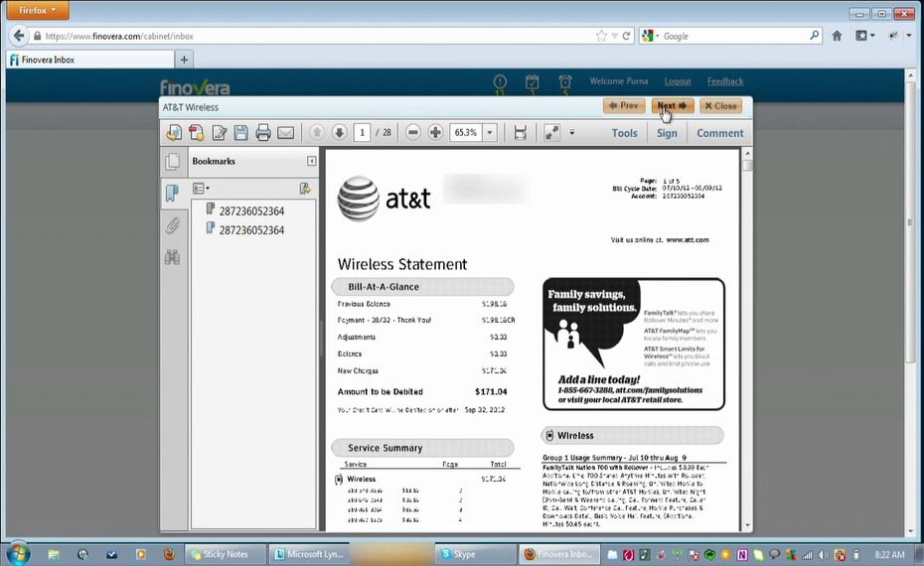Click the Next document button
The height and width of the screenshot is (566, 924).
672,106
